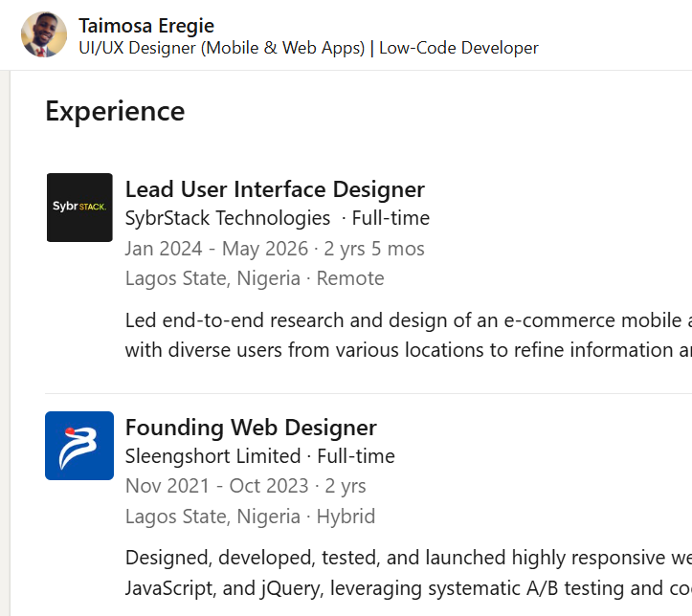Open SybrStack Technologies company link
Image resolution: width=692 pixels, height=616 pixels.
[227, 218]
